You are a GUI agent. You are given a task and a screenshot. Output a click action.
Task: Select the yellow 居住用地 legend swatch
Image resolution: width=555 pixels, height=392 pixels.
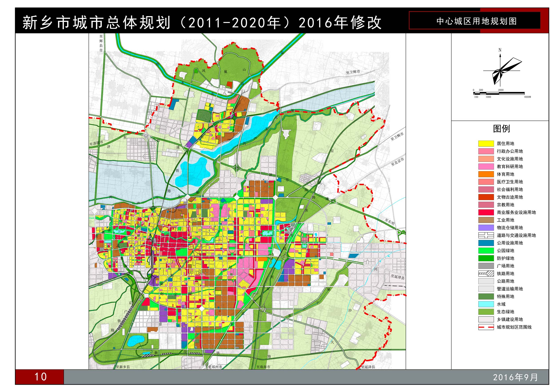(x=486, y=144)
